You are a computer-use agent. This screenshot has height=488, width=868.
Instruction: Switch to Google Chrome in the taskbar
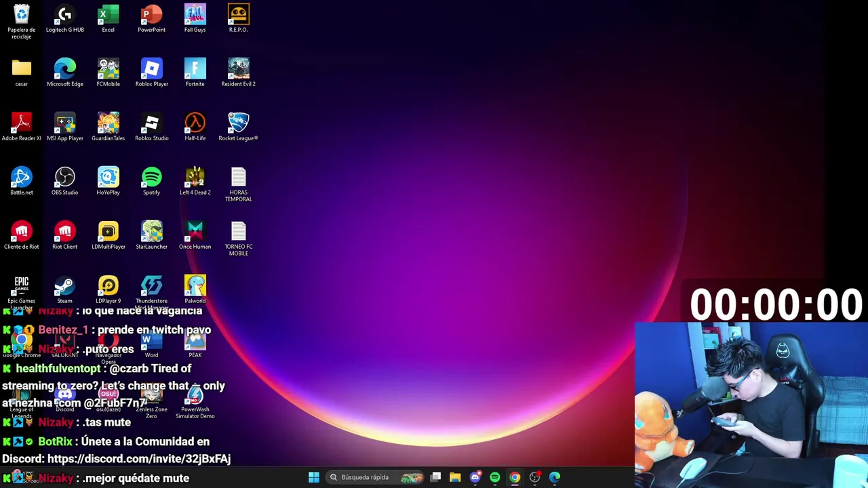(515, 477)
